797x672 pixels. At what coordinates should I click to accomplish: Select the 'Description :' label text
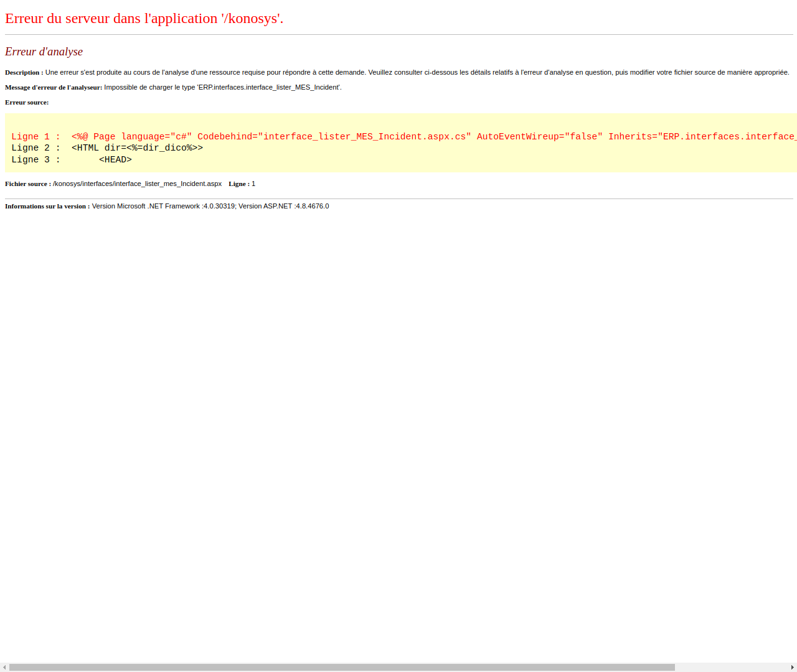coord(23,72)
